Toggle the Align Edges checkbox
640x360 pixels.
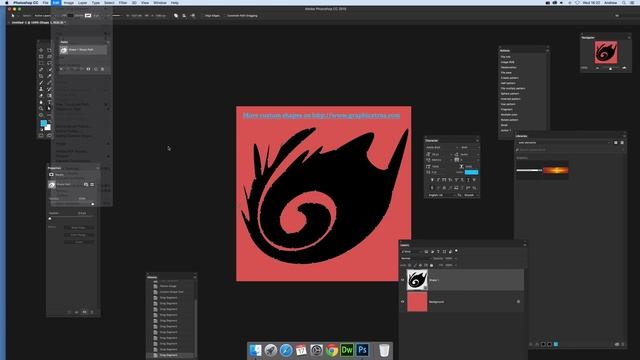[211, 16]
